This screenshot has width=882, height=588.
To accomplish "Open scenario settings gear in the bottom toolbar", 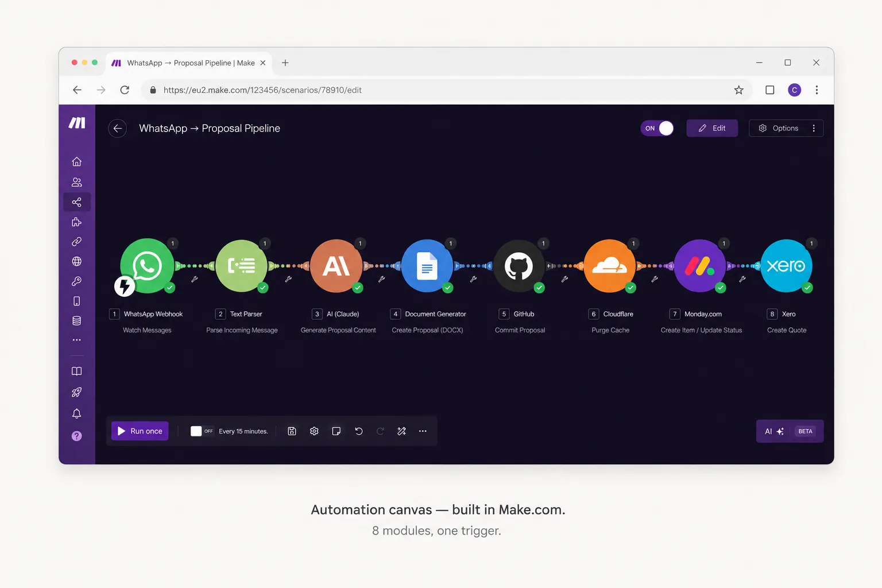I will pyautogui.click(x=314, y=431).
